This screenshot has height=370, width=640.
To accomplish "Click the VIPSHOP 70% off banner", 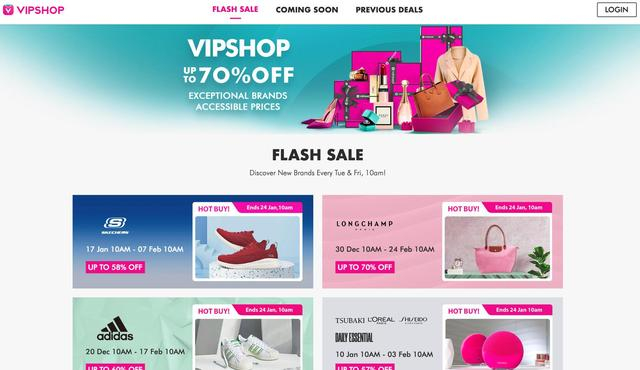I will tap(320, 79).
